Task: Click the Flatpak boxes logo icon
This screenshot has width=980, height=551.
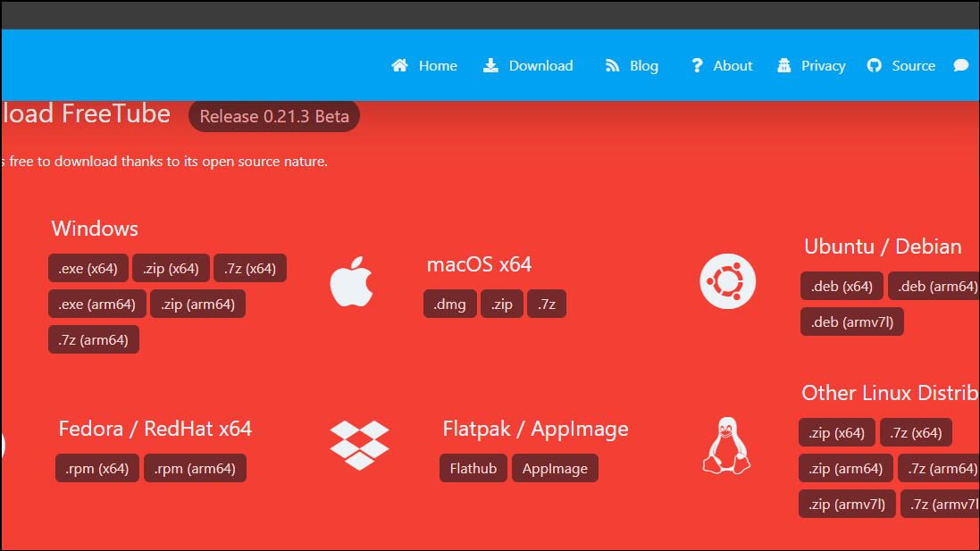Action: pyautogui.click(x=359, y=446)
